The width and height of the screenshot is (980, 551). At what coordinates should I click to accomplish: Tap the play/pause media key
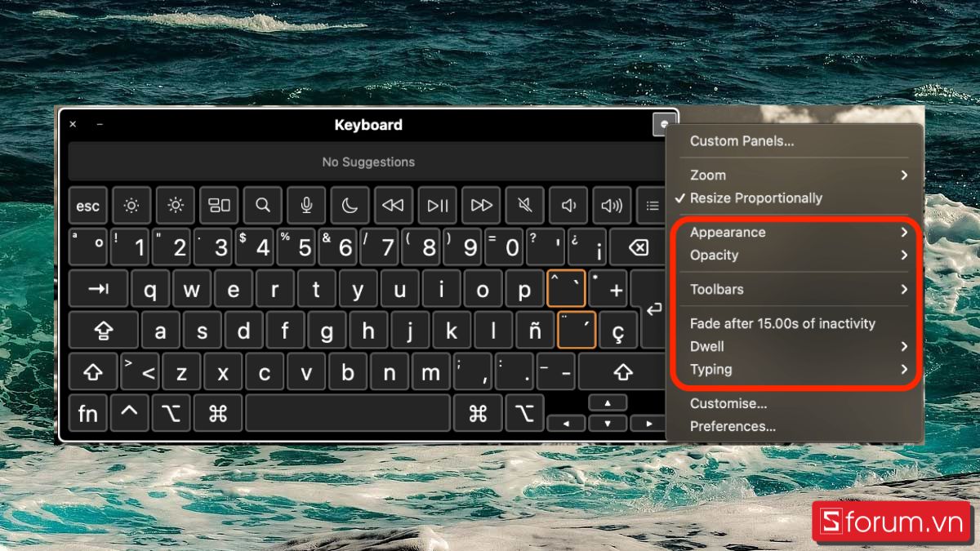coord(438,206)
